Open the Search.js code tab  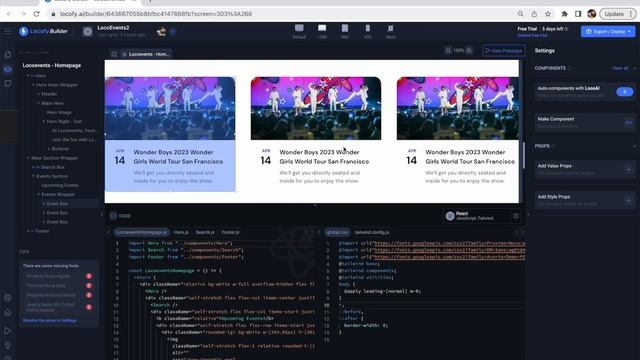(x=205, y=232)
